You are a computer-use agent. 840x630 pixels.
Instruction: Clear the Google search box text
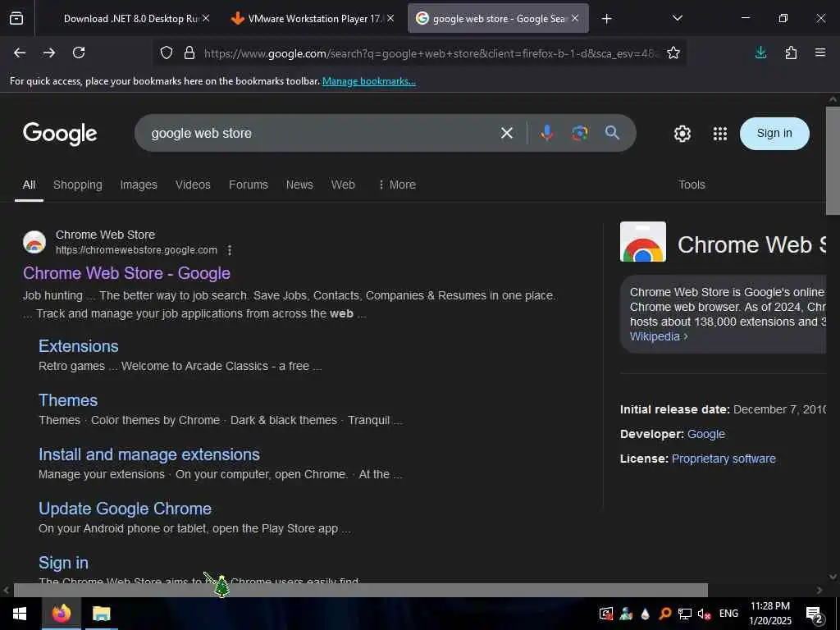pos(507,133)
